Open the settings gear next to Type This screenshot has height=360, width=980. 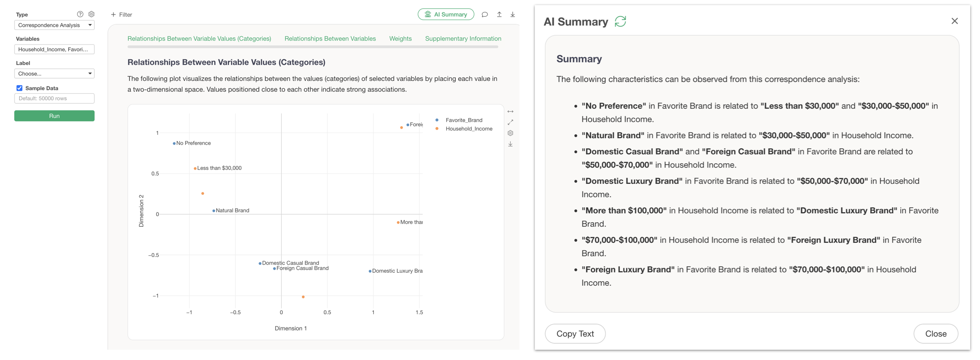pos(91,14)
